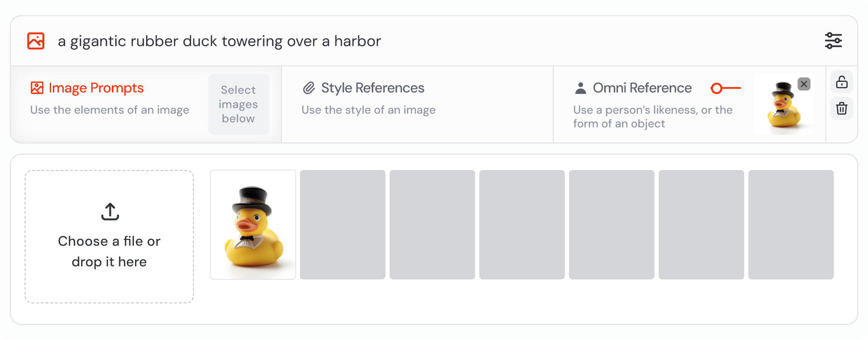Click the "Select images below" button
868x340 pixels.
pos(239,105)
